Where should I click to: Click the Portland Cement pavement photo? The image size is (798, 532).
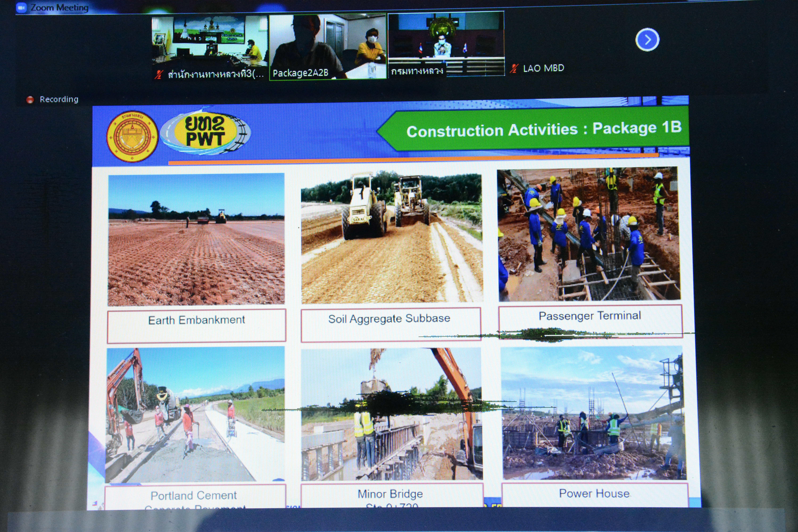click(x=195, y=415)
